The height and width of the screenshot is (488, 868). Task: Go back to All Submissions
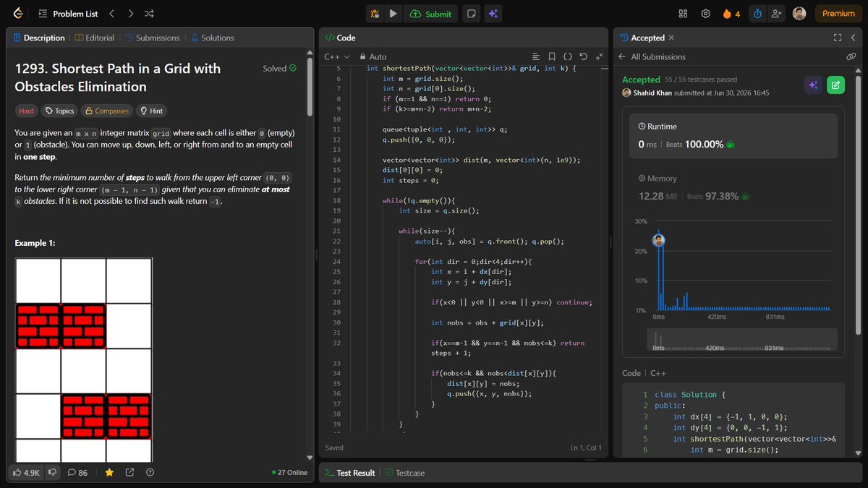[x=652, y=56]
